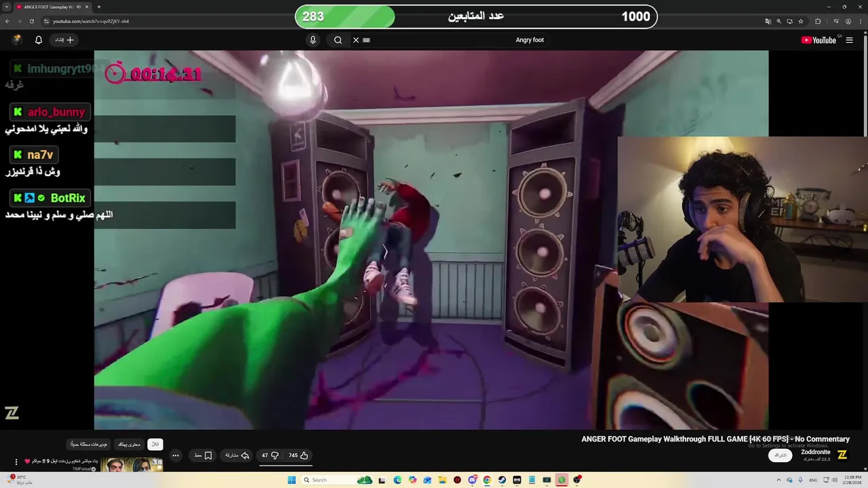Screen dimensions: 868x488
Task: Open the YouTube create (plus) button
Action: 64,40
